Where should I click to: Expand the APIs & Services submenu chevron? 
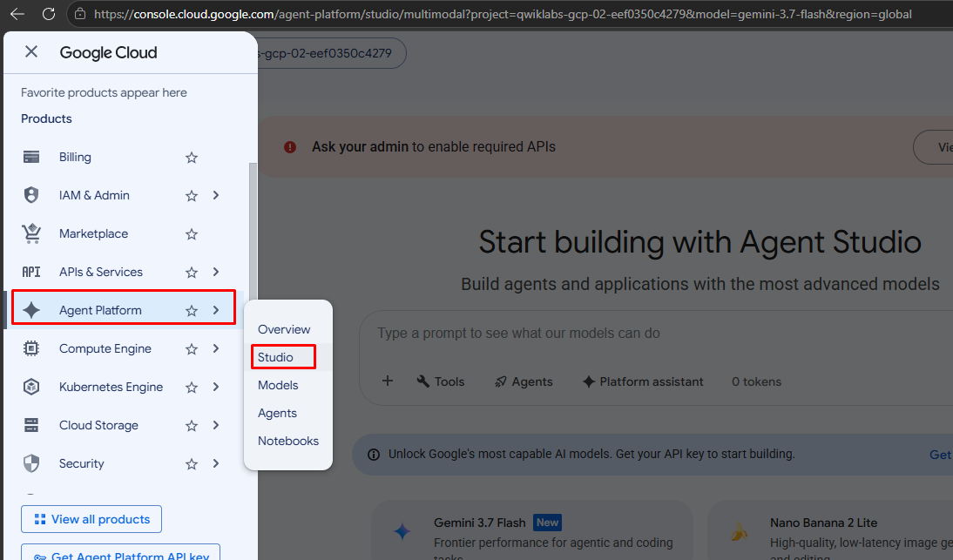pos(216,272)
